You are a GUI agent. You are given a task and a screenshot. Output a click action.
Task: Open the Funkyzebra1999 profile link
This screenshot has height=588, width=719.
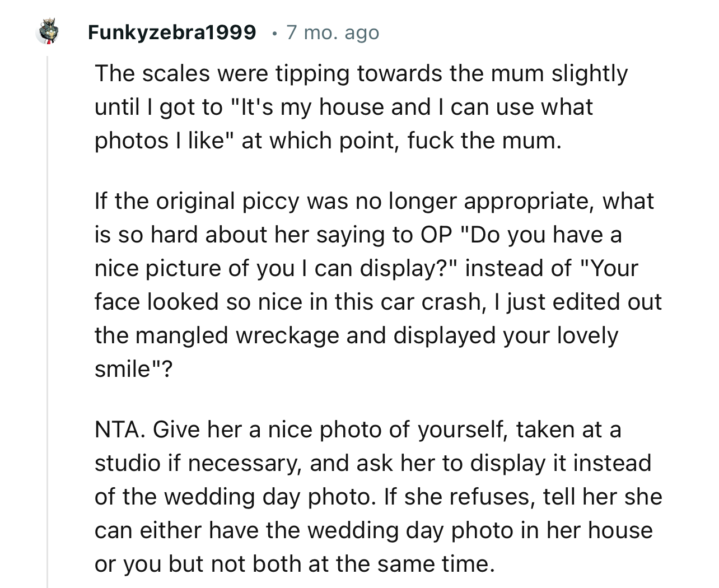coord(172,32)
